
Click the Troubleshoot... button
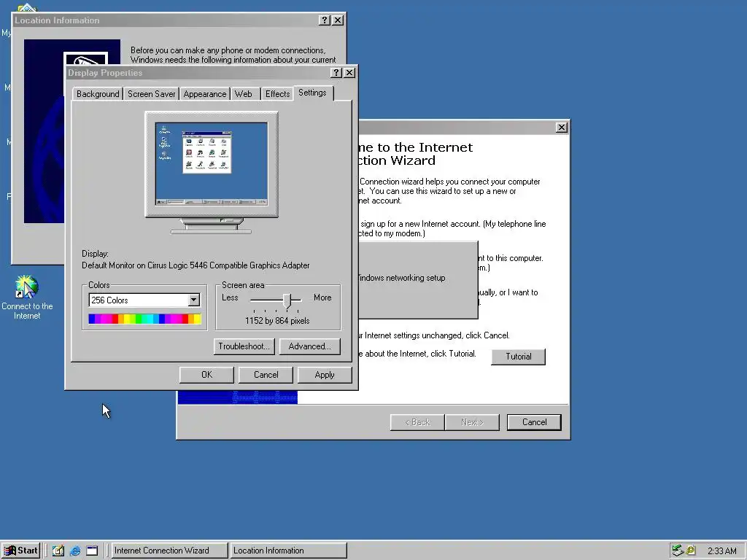point(244,346)
